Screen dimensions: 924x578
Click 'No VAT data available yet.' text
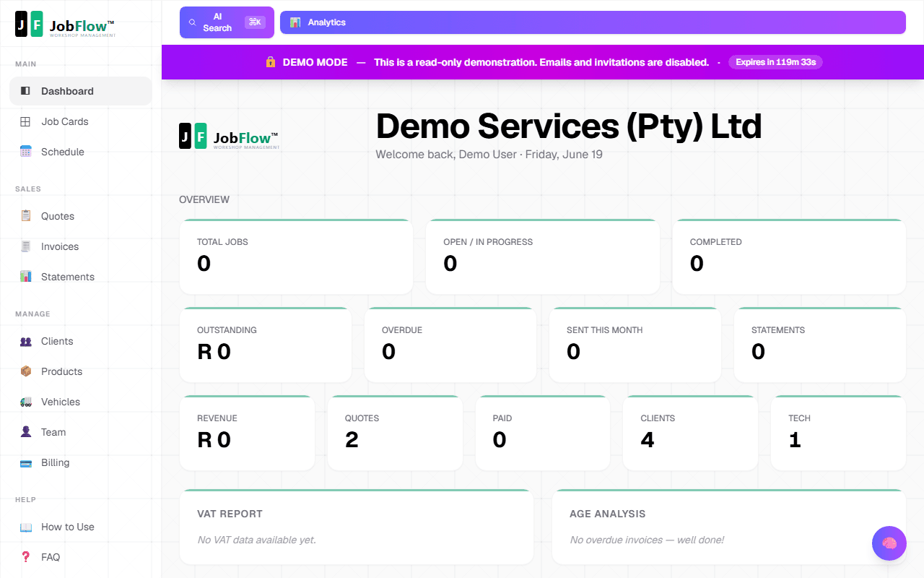pos(256,540)
